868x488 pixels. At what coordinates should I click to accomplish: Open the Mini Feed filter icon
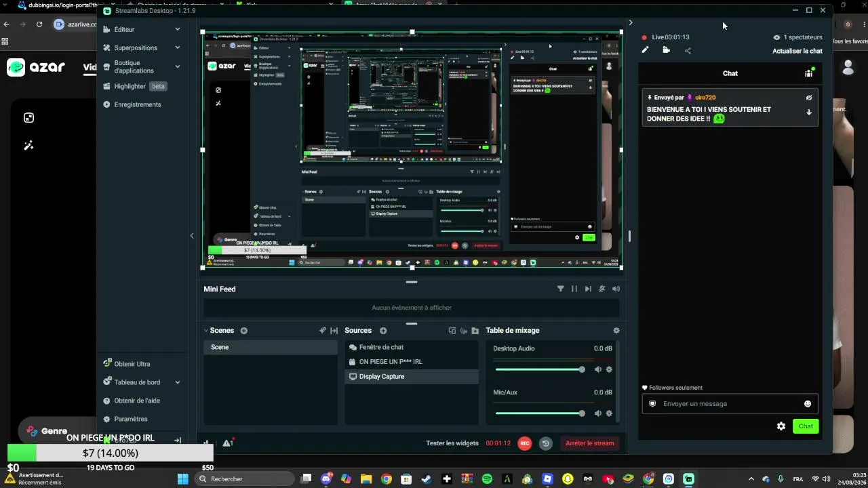coord(561,289)
